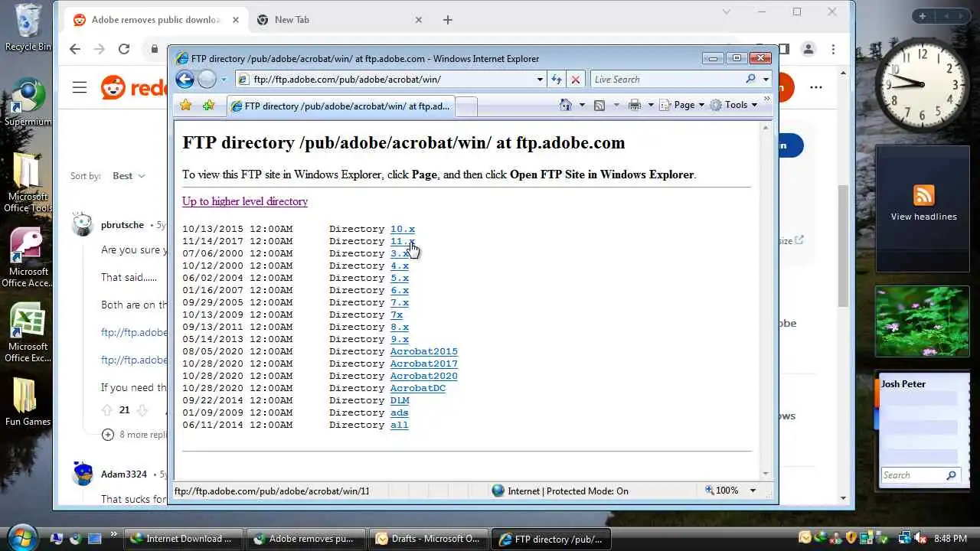Click IE Home icon
The image size is (980, 551).
tap(566, 105)
